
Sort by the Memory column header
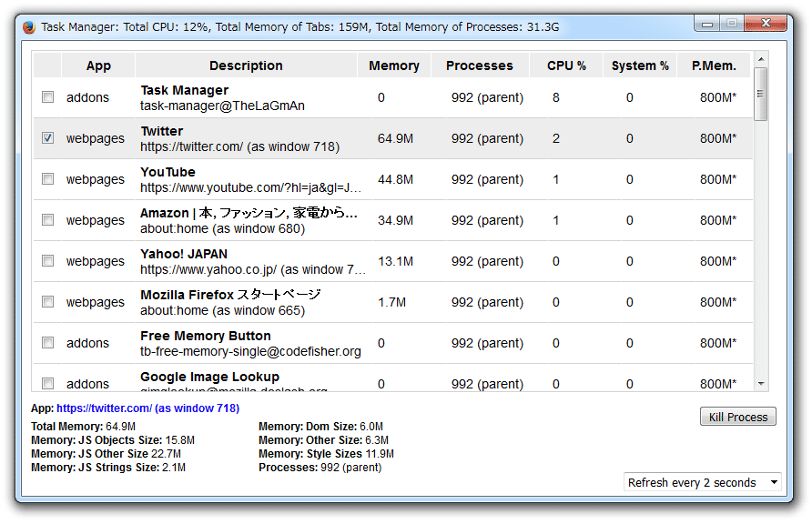394,65
